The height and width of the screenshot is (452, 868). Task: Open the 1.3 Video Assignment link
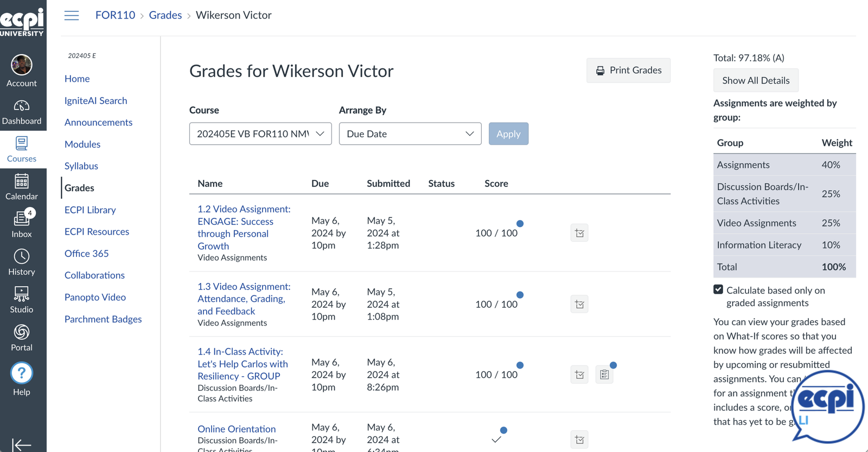tap(244, 299)
